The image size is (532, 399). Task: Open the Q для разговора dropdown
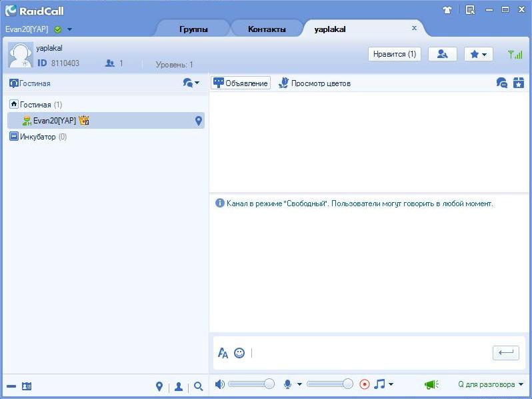pos(491,384)
